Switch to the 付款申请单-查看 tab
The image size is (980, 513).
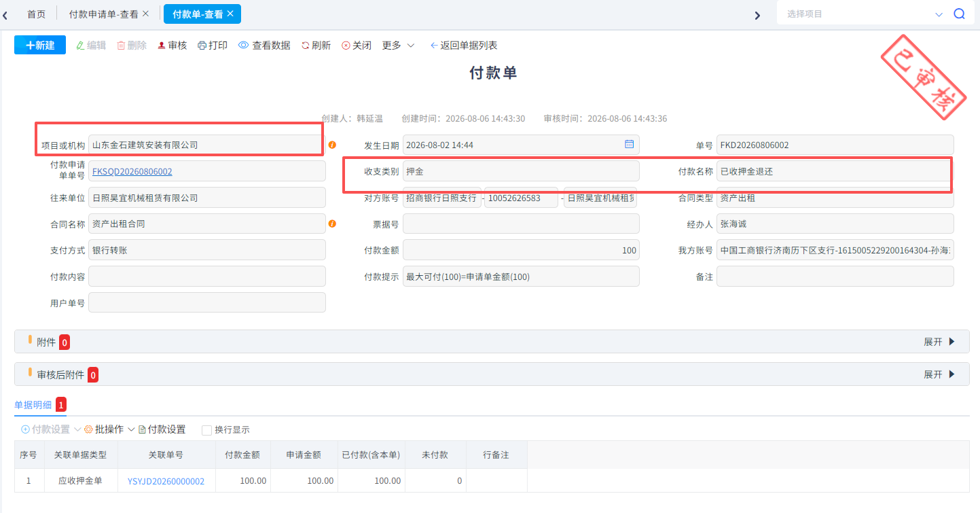pyautogui.click(x=104, y=14)
